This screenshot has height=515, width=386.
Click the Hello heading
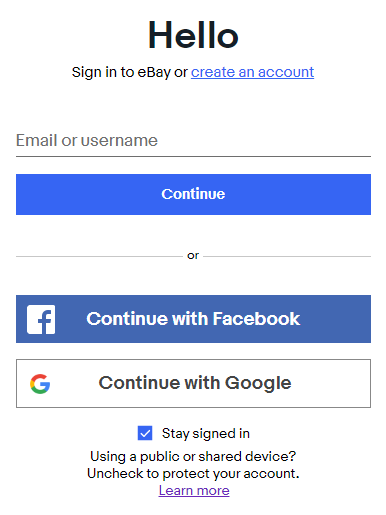[193, 35]
